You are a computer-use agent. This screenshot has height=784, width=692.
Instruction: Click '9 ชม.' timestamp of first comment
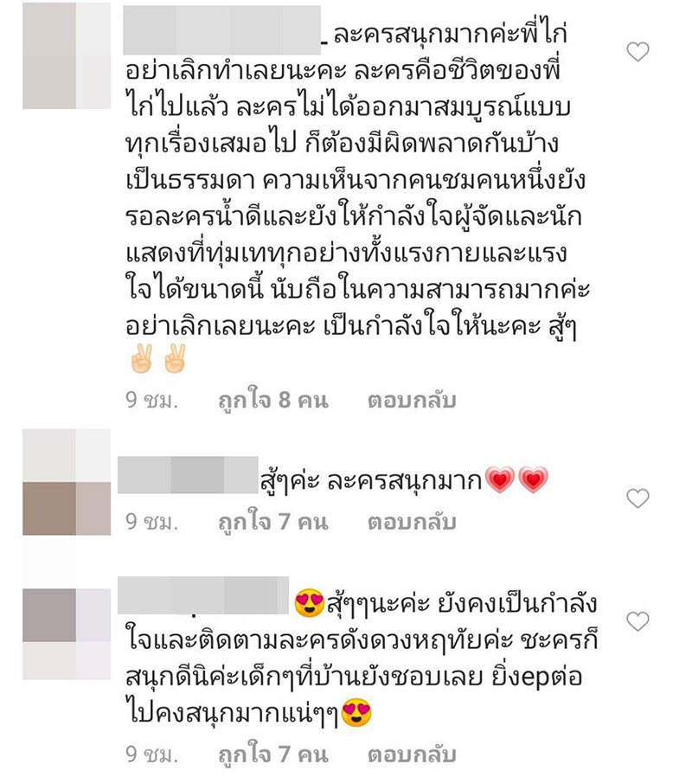(151, 401)
